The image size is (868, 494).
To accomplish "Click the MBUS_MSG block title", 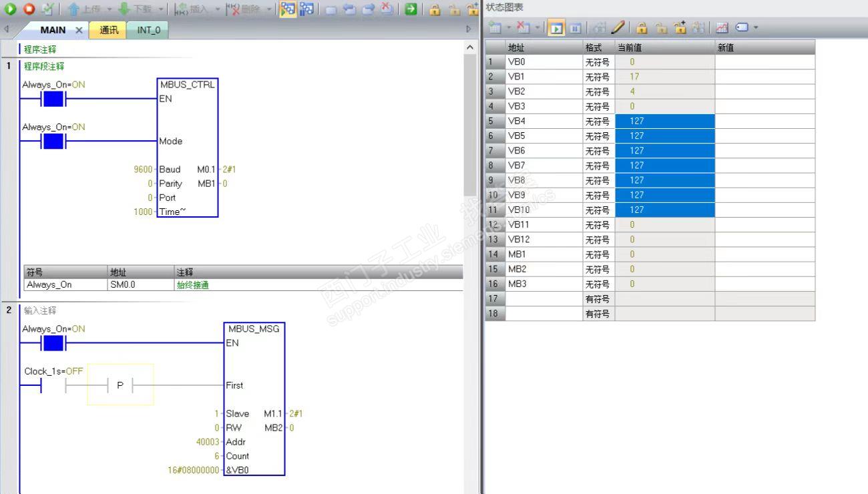I will (x=254, y=329).
